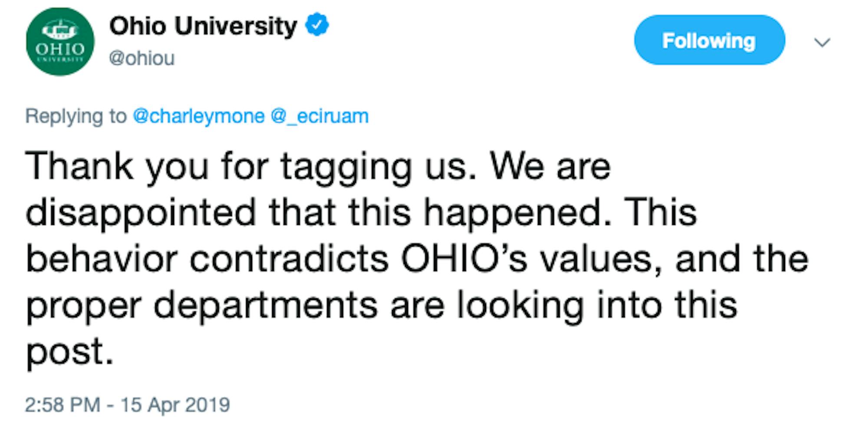Expand the tweet options chevron
868x435 pixels.
click(822, 42)
